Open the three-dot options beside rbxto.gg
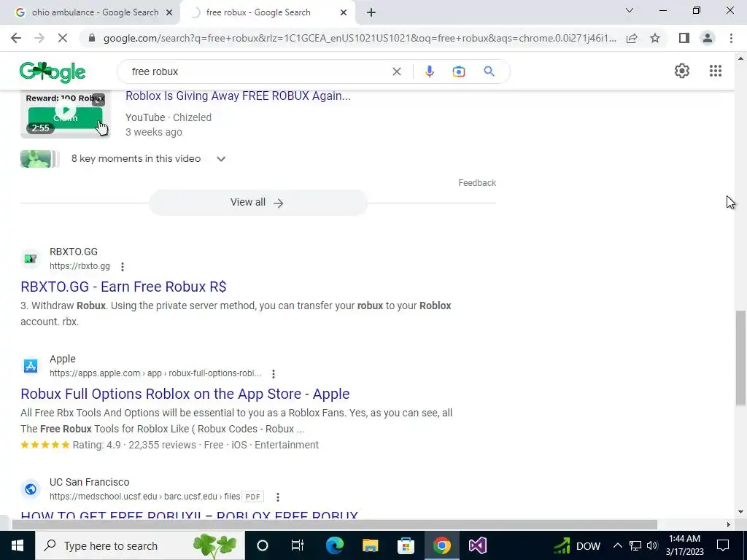 [123, 267]
